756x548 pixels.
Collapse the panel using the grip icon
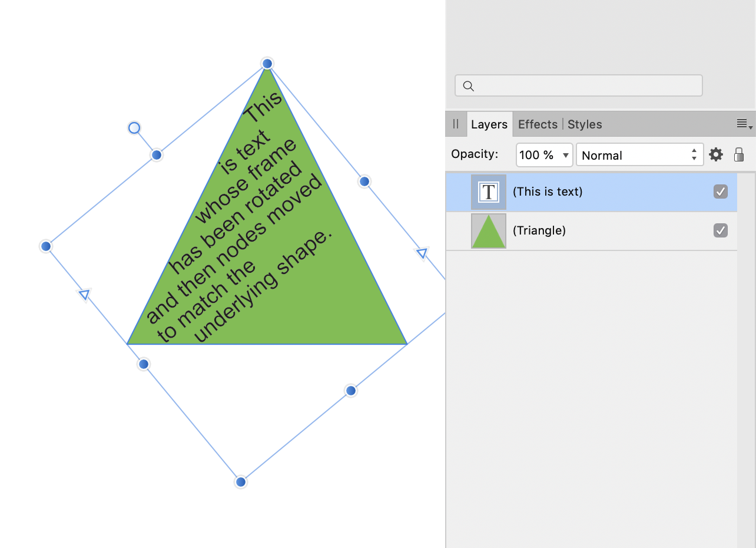coord(456,124)
